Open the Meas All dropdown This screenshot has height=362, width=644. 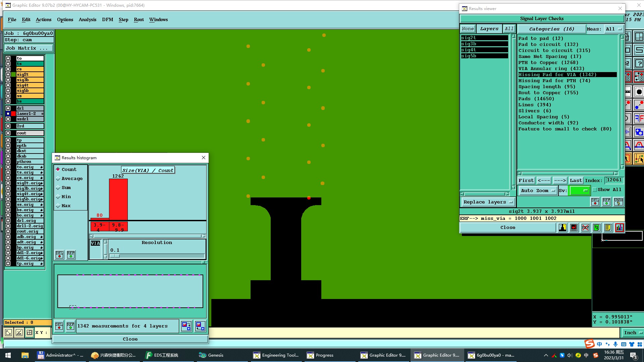614,29
